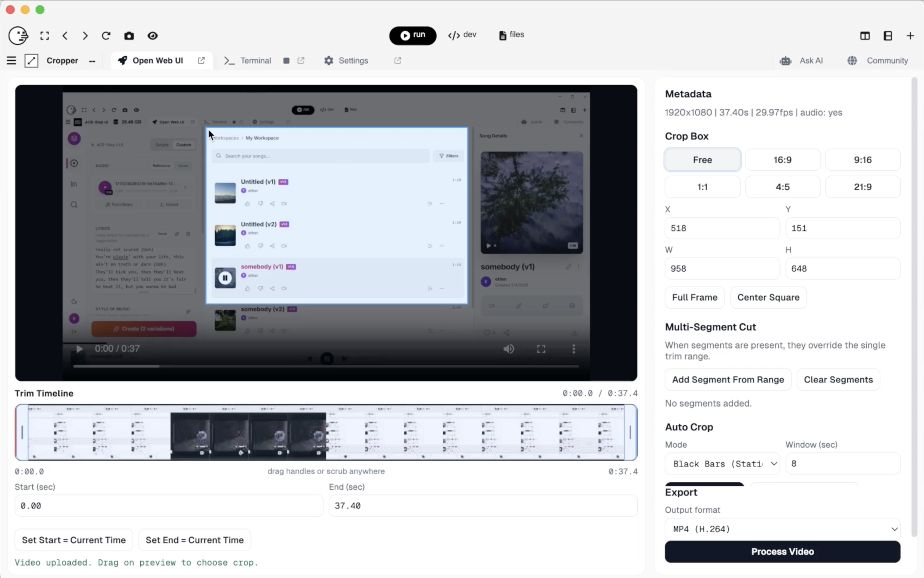
Task: Select the 1:1 aspect ratio
Action: [x=702, y=187]
